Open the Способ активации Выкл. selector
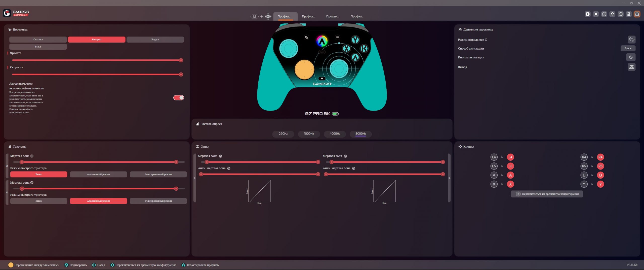Viewport: 644px width, 270px height. click(x=628, y=48)
